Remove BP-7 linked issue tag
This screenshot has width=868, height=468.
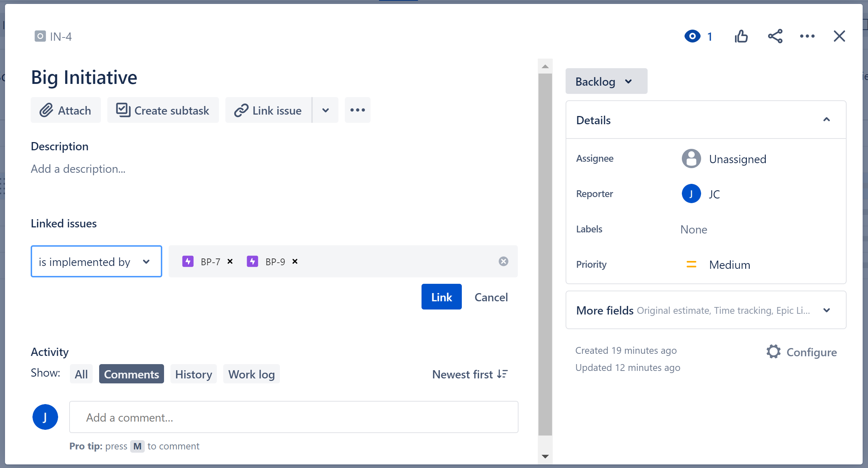(x=230, y=262)
